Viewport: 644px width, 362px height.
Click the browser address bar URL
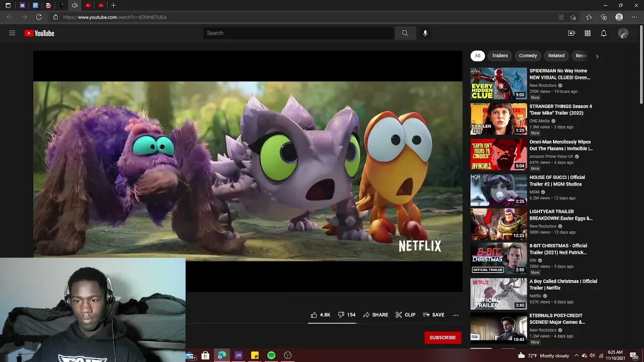pos(115,17)
